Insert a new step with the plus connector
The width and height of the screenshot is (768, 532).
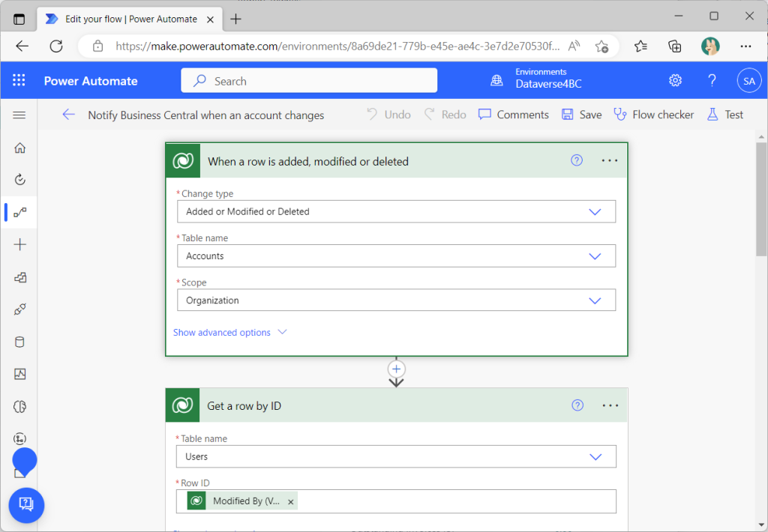396,369
